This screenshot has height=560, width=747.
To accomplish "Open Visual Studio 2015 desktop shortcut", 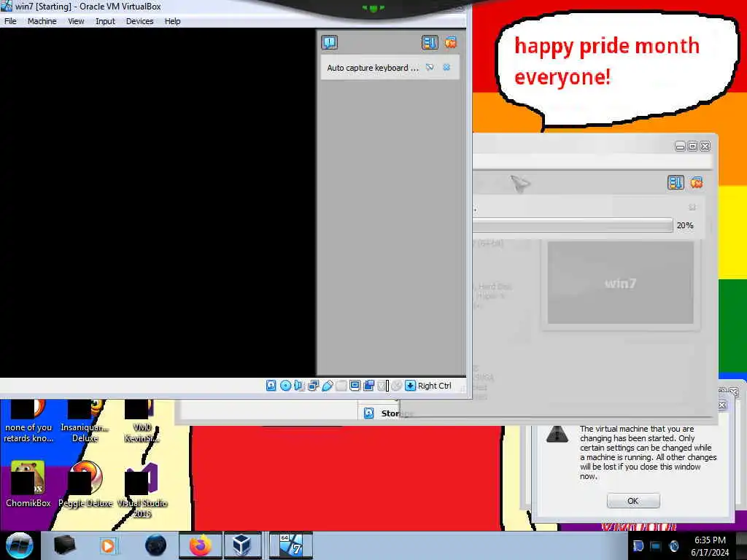I will tap(142, 491).
